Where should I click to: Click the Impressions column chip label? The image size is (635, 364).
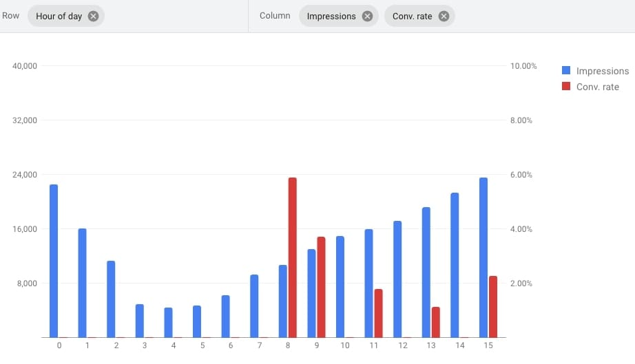pos(331,16)
